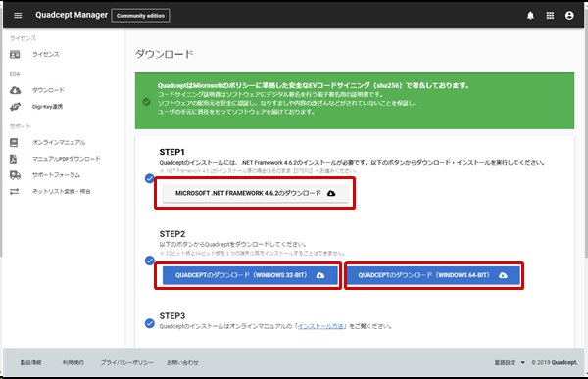Open ネットリスト変換・照合 in the sidebar
Viewport: 588px width, 379px height.
61,192
